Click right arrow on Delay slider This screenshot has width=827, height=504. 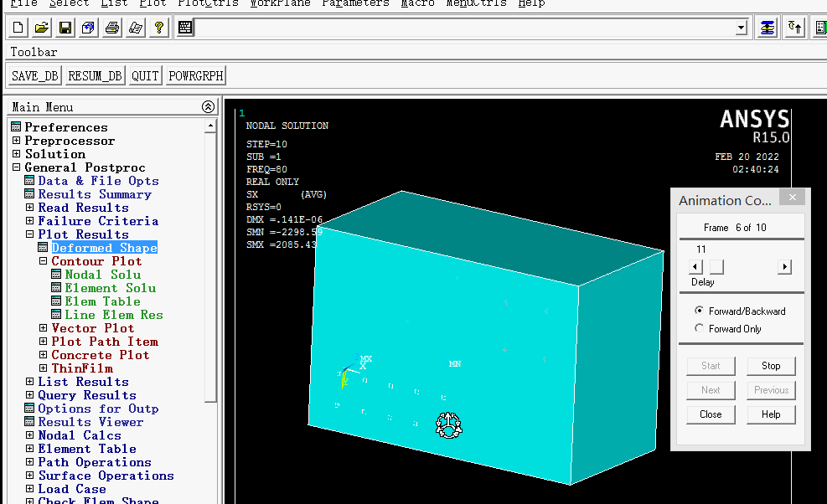784,267
